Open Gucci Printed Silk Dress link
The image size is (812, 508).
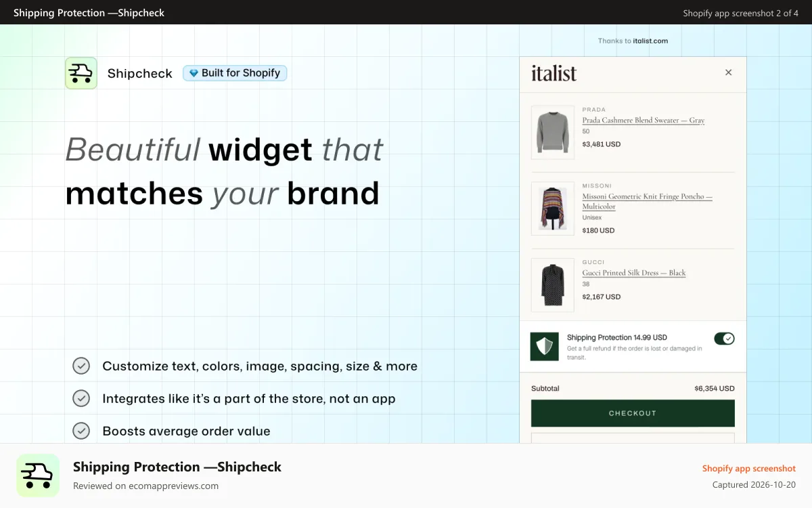634,273
